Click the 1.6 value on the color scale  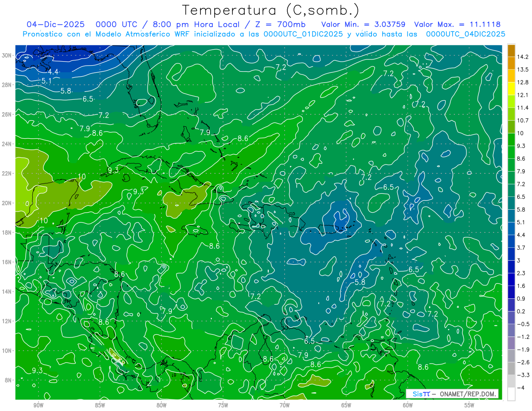[521, 286]
